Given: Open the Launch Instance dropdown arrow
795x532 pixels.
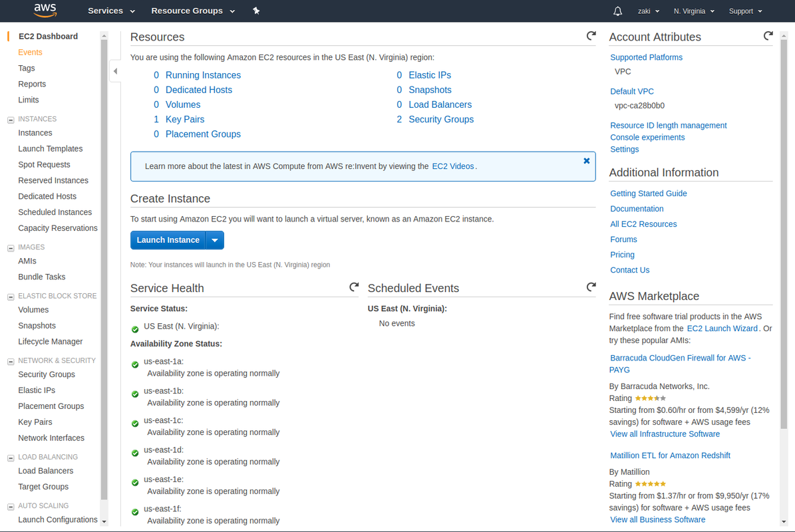Looking at the screenshot, I should pos(215,240).
